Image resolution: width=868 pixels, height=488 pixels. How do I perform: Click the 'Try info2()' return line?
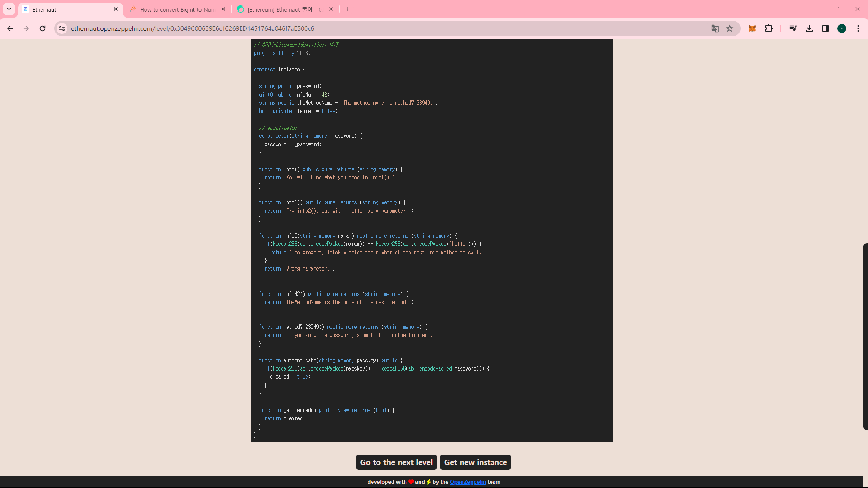[x=339, y=211]
